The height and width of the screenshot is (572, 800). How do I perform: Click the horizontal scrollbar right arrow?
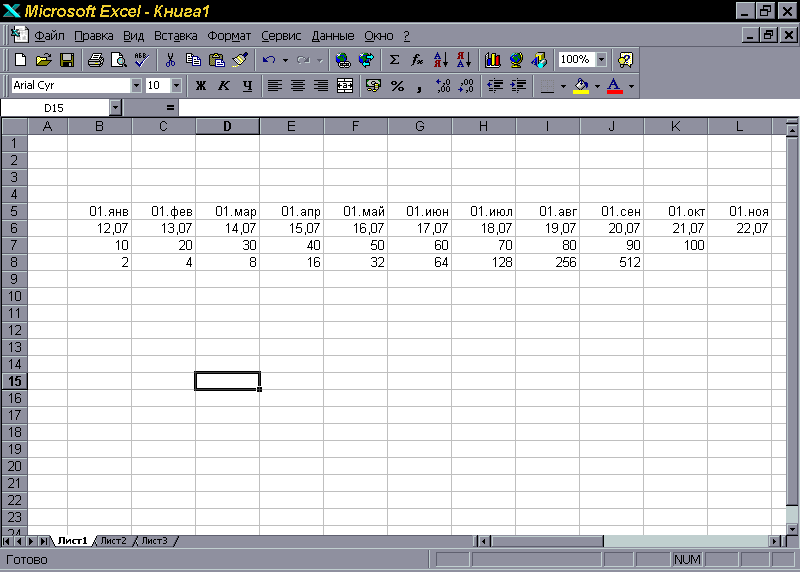pyautogui.click(x=776, y=541)
